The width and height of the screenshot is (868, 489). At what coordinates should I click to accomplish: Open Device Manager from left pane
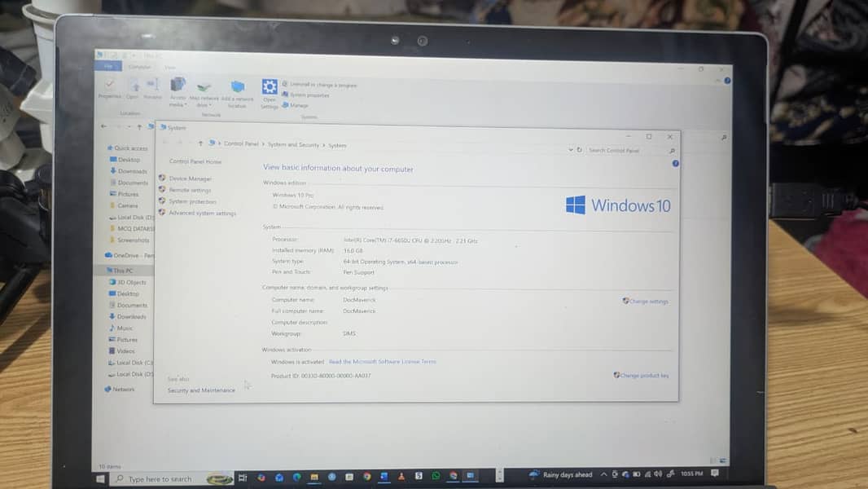(190, 178)
